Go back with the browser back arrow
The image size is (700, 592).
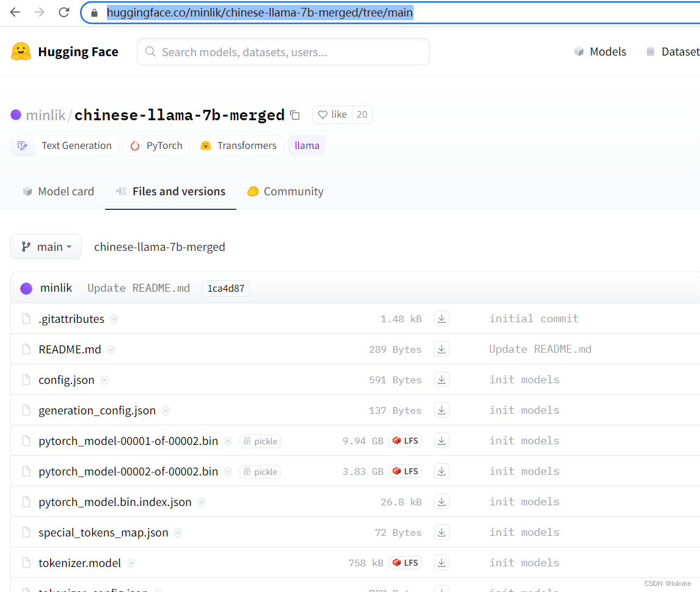[15, 12]
